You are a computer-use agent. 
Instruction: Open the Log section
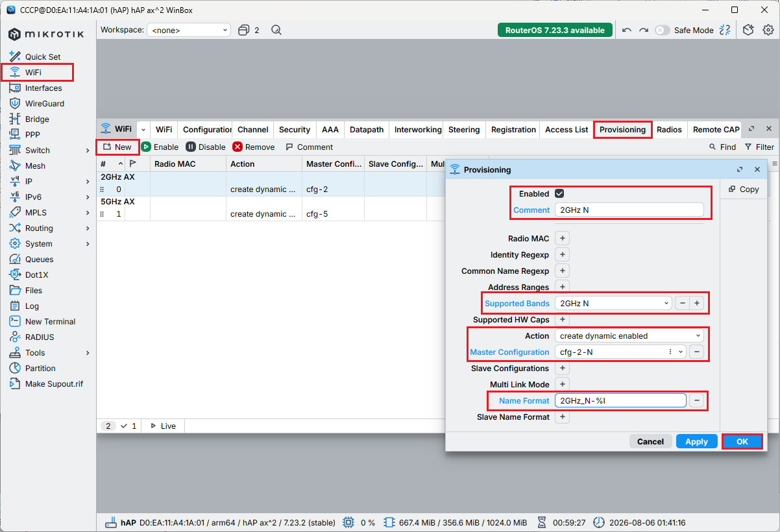pos(32,306)
